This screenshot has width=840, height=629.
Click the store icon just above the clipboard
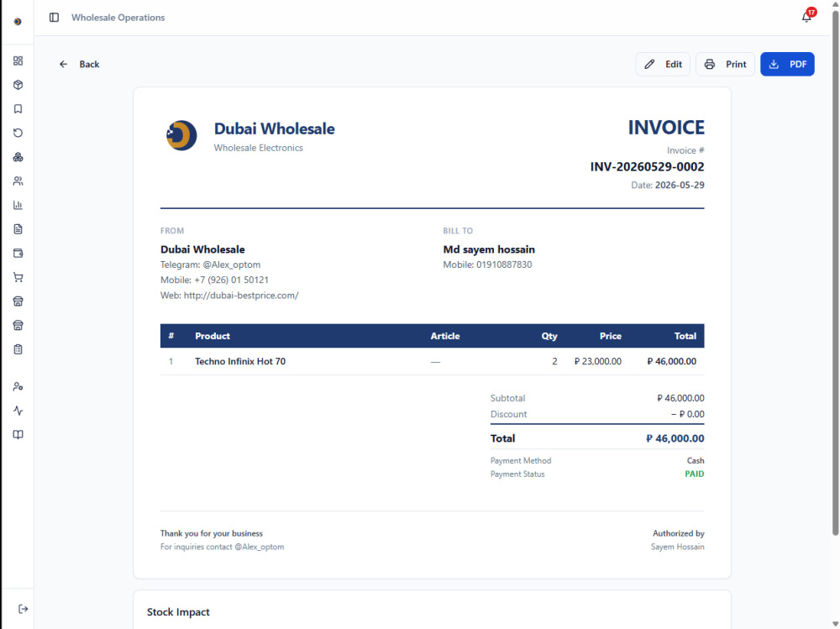click(x=18, y=325)
